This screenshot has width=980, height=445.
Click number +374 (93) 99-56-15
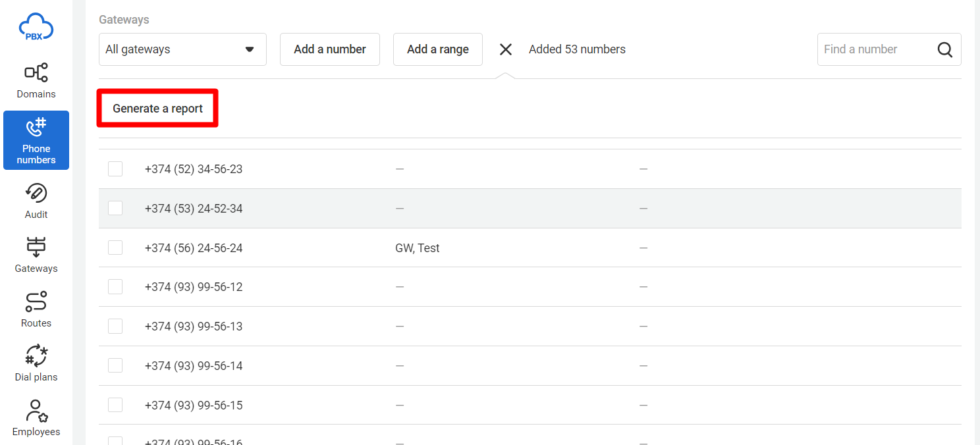(x=194, y=406)
